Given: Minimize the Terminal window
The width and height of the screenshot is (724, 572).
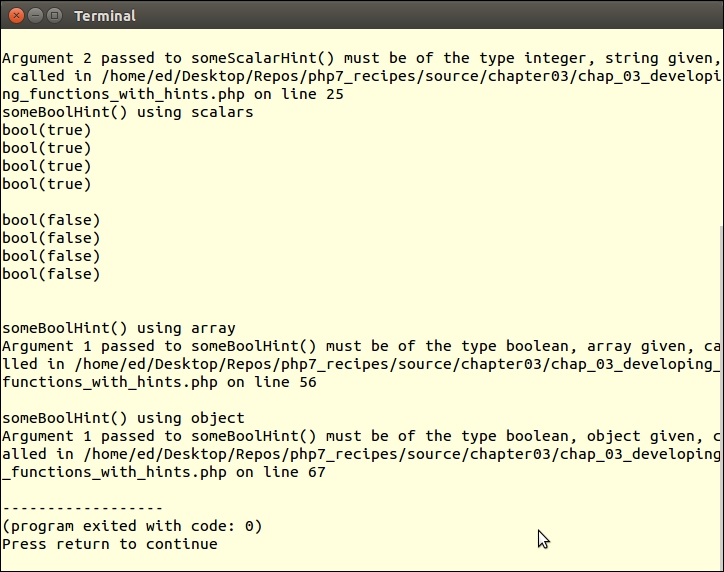Looking at the screenshot, I should pos(34,15).
